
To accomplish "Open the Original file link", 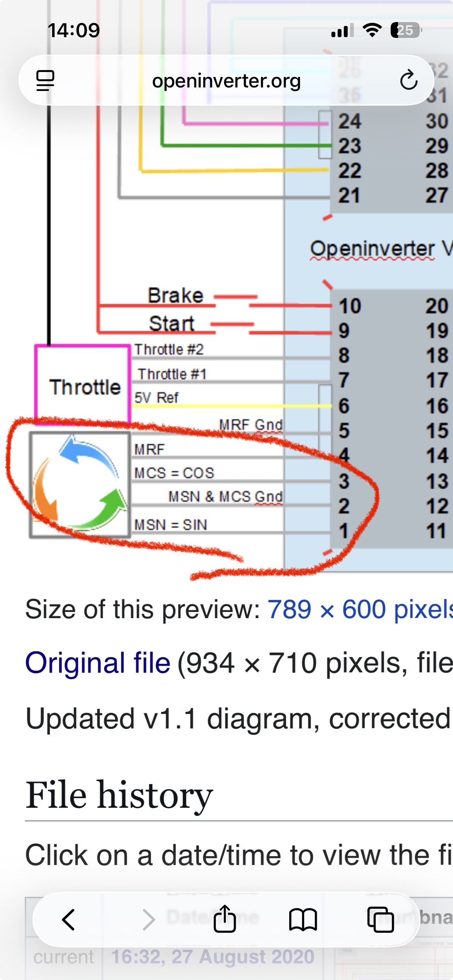I will (x=98, y=663).
